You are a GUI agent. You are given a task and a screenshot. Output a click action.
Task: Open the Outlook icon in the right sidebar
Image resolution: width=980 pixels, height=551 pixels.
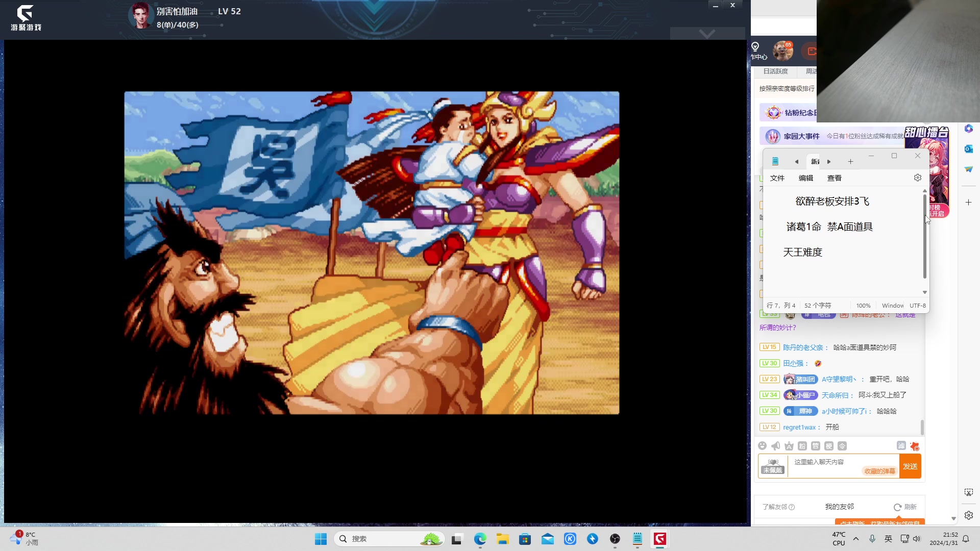coord(969,148)
